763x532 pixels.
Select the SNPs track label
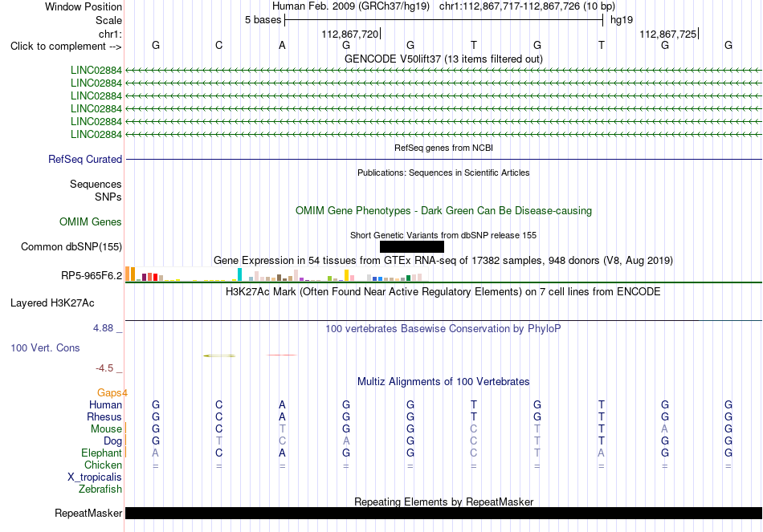click(x=108, y=197)
